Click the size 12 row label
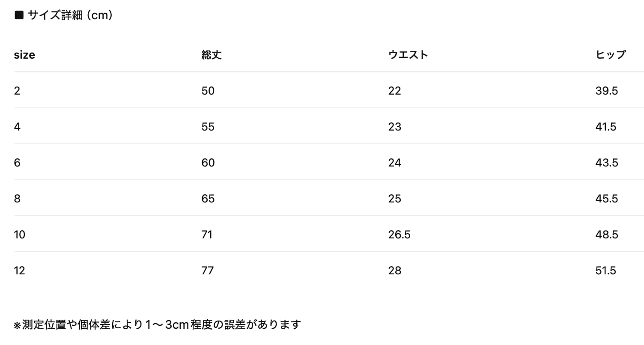 pos(20,271)
